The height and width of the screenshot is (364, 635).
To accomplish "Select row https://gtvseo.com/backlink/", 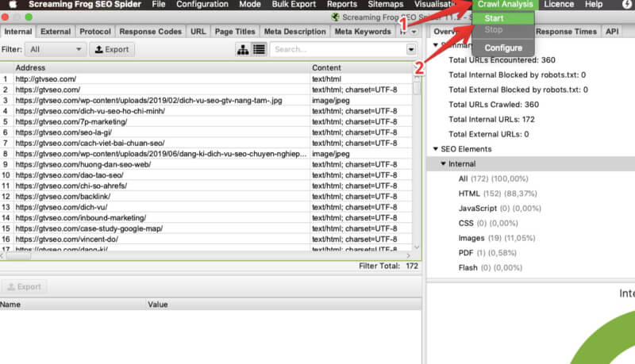I will click(206, 197).
